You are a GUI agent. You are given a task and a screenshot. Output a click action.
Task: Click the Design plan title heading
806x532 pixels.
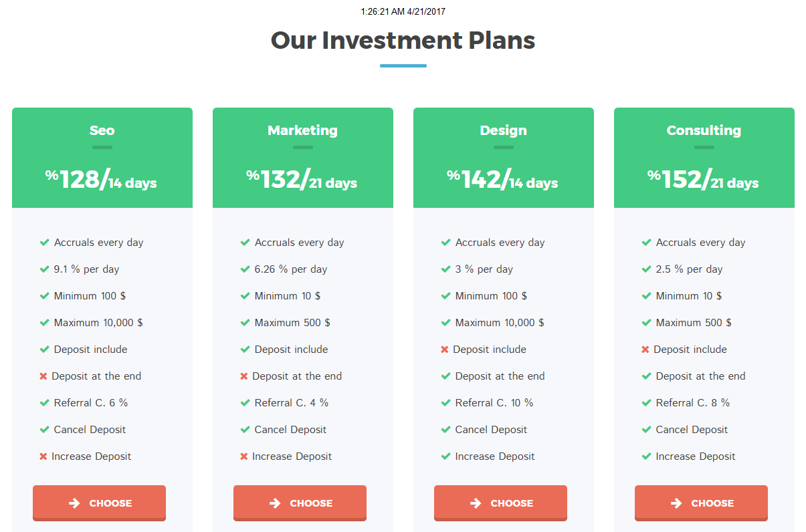(x=504, y=130)
